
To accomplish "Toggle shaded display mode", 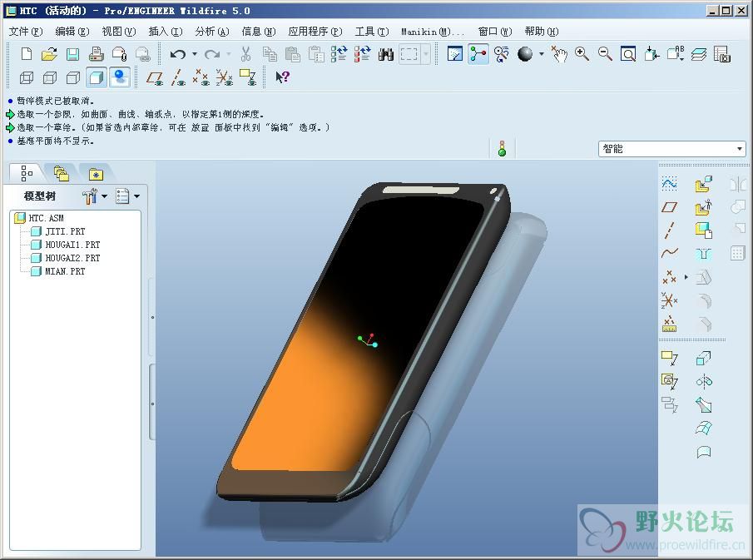I will pos(97,77).
